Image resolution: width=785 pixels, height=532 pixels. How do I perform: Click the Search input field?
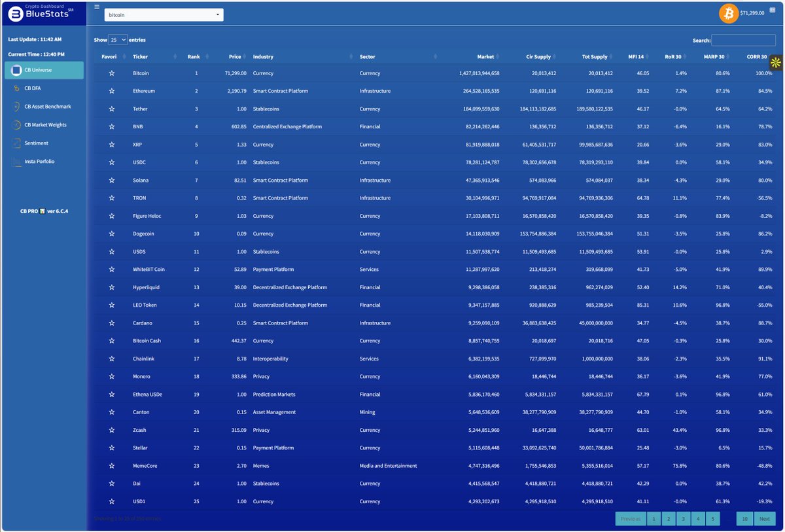743,41
